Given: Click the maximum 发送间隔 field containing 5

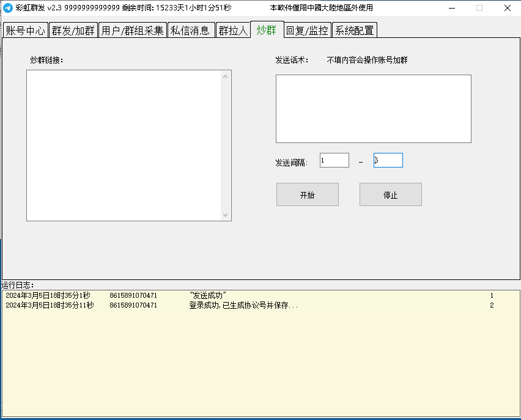Looking at the screenshot, I should click(388, 160).
